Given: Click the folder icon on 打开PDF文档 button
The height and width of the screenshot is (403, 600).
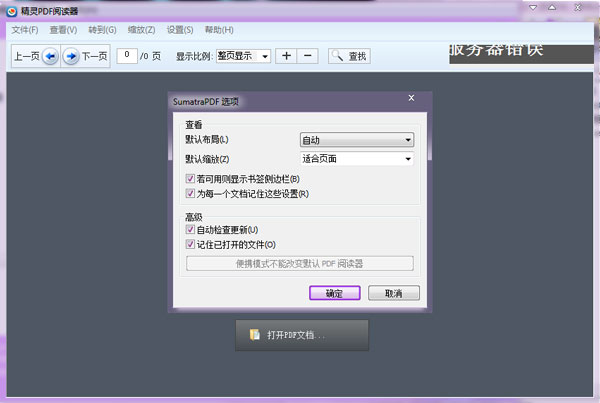Looking at the screenshot, I should [254, 334].
